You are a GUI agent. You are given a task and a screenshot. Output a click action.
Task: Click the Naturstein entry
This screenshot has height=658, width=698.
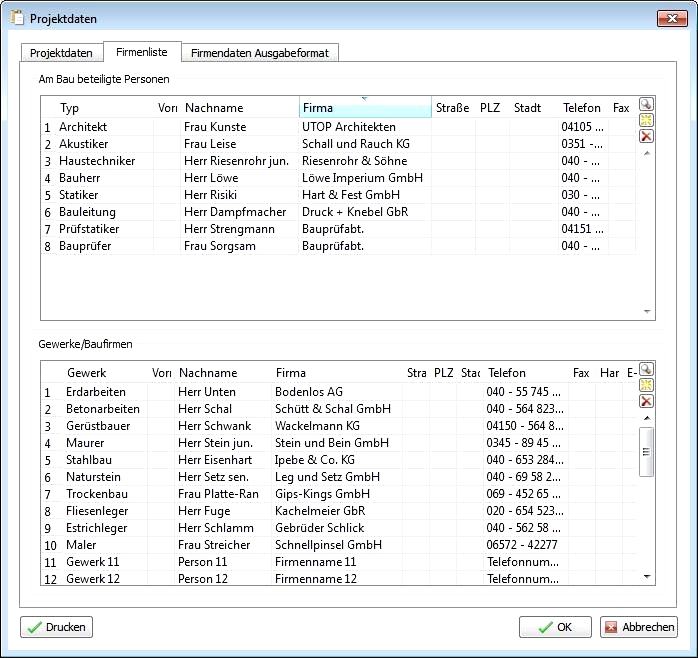click(x=338, y=477)
